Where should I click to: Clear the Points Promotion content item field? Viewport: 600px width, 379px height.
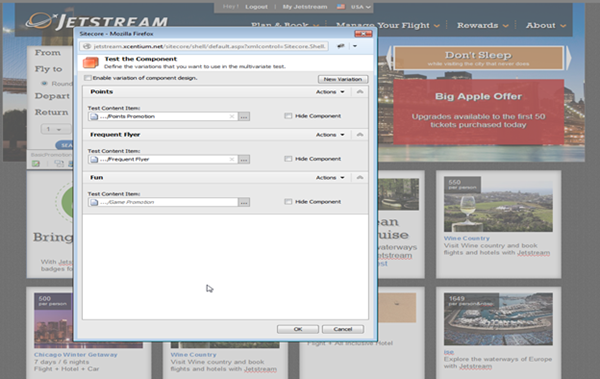(232, 116)
